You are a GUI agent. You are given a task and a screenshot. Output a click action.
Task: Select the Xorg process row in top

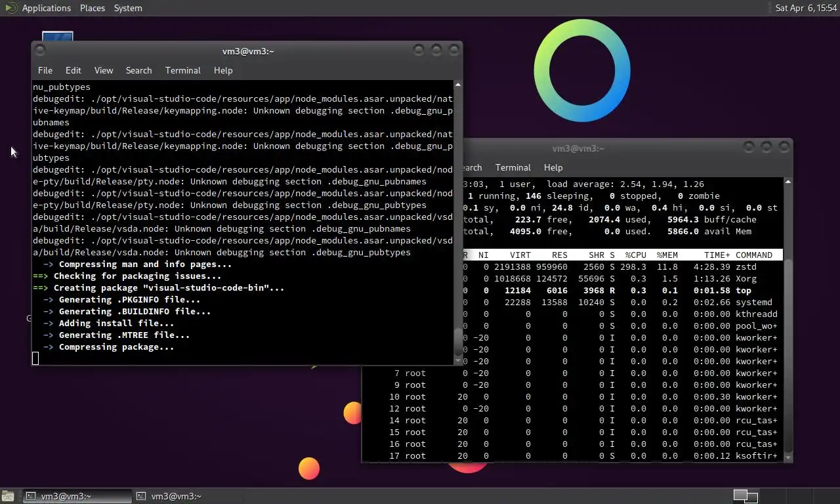point(622,278)
